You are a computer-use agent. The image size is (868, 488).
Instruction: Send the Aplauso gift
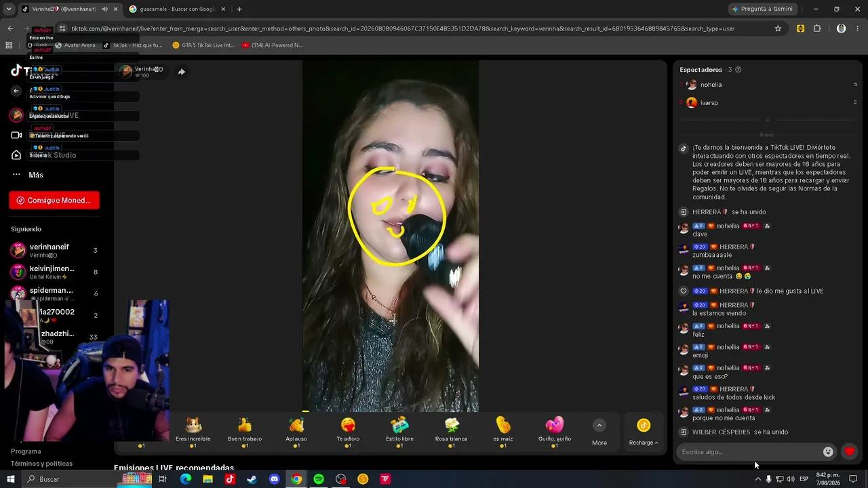point(296,431)
